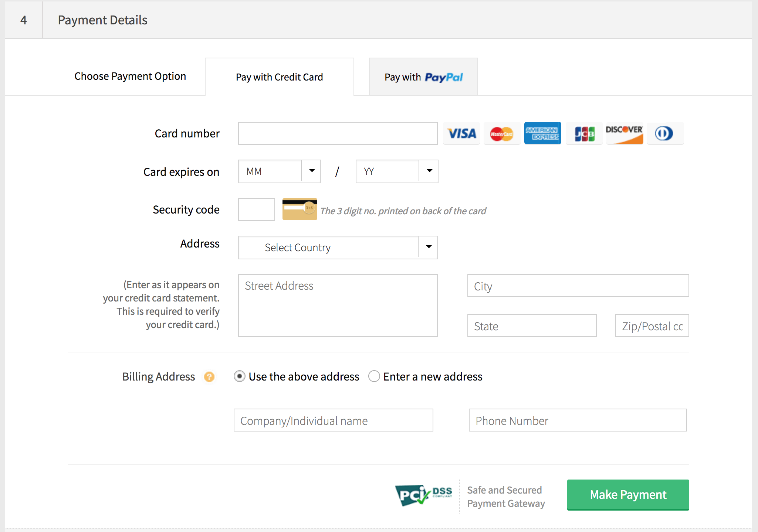Open the YY expiry year dropdown

point(397,171)
